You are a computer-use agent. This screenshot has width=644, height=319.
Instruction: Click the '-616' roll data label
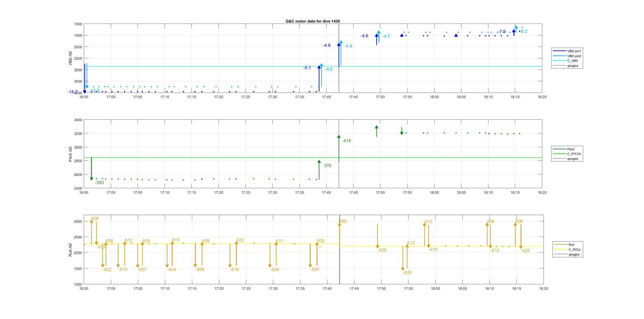tap(234, 270)
